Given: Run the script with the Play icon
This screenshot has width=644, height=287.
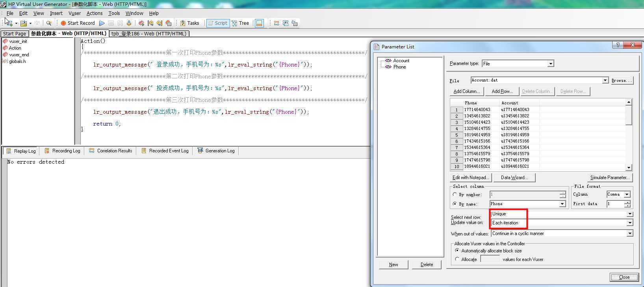Looking at the screenshot, I should pos(102,23).
